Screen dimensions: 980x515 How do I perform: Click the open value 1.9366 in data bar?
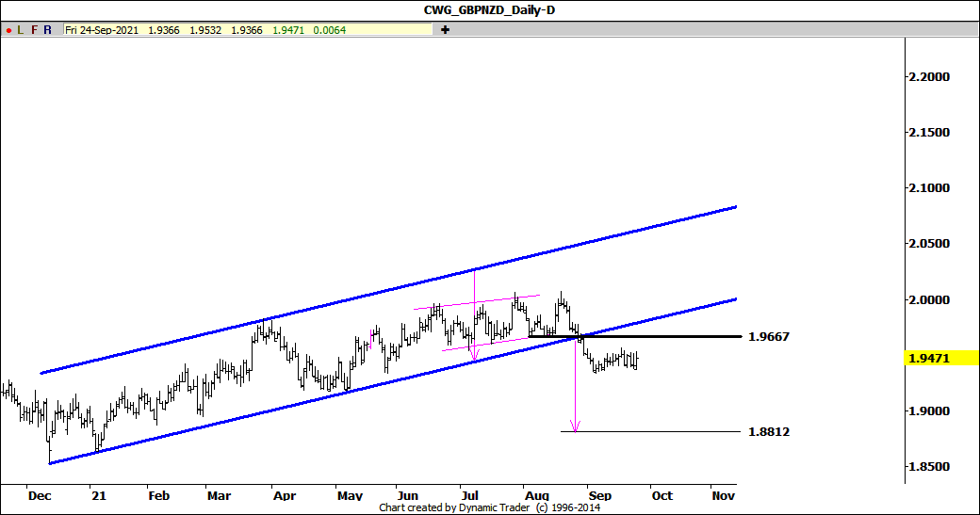(x=164, y=30)
